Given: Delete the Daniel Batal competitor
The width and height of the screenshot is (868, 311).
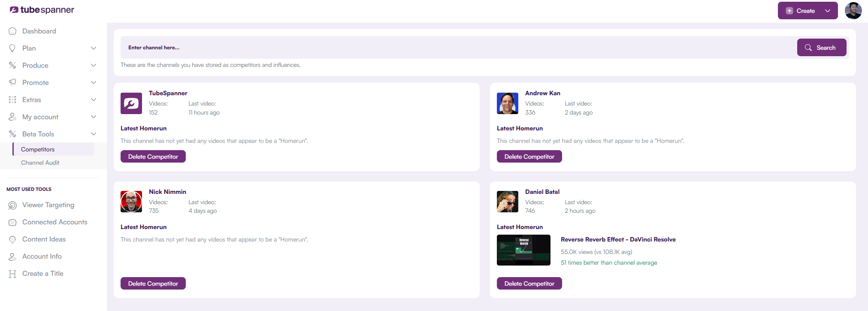Looking at the screenshot, I should point(529,284).
